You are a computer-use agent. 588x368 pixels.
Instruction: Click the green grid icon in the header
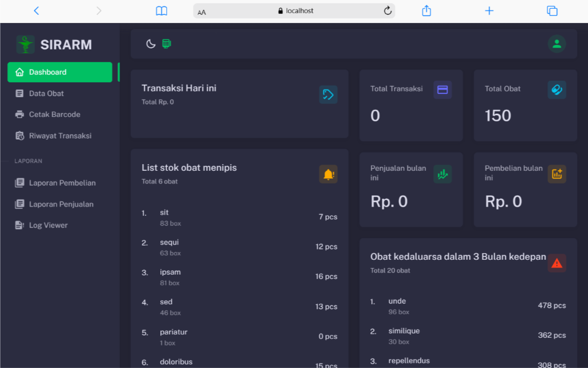click(x=166, y=44)
